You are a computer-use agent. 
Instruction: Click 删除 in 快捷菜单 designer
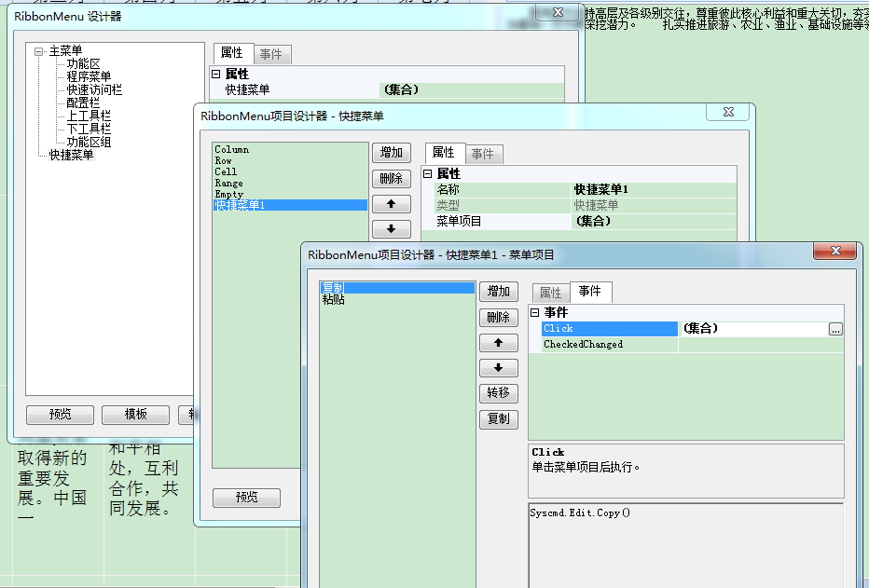(x=392, y=178)
